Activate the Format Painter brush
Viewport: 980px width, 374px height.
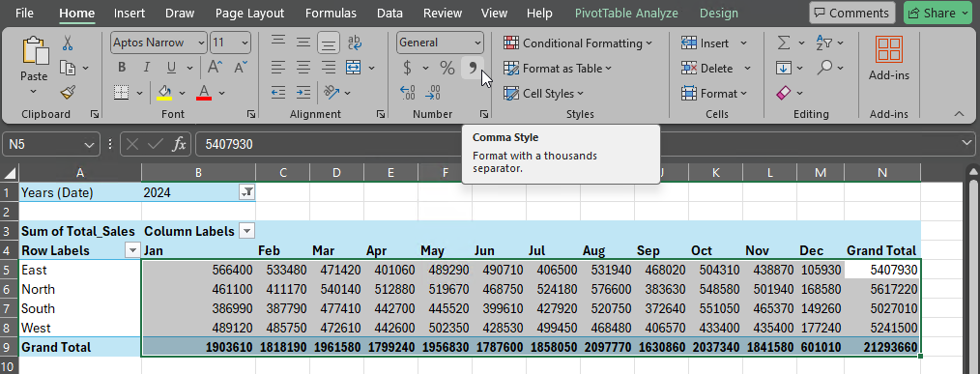68,93
